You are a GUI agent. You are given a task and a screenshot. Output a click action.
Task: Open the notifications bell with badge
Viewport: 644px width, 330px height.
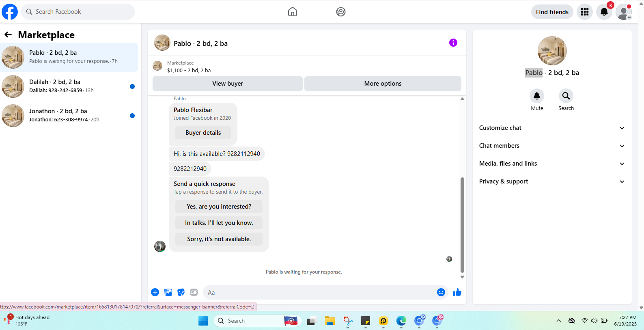tap(604, 12)
